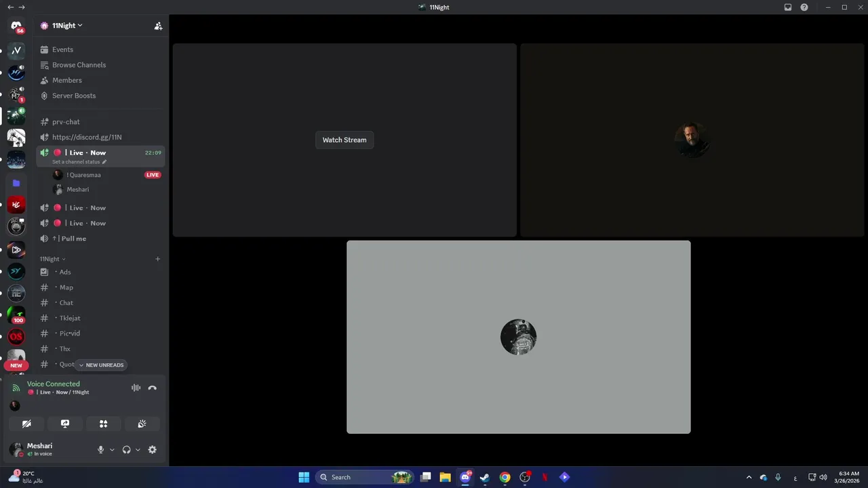Share your screen button

pos(65,424)
